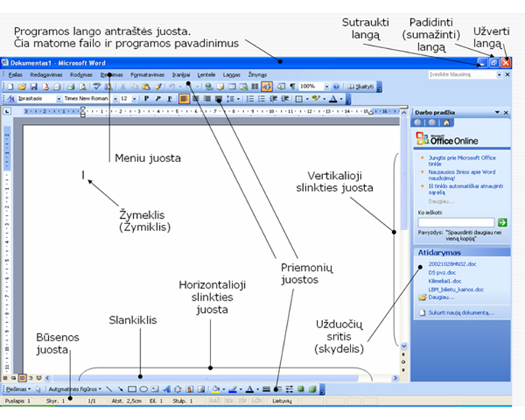
Task: Click Jungtis prie Microsoft Office tinkle link
Action: pos(461,161)
